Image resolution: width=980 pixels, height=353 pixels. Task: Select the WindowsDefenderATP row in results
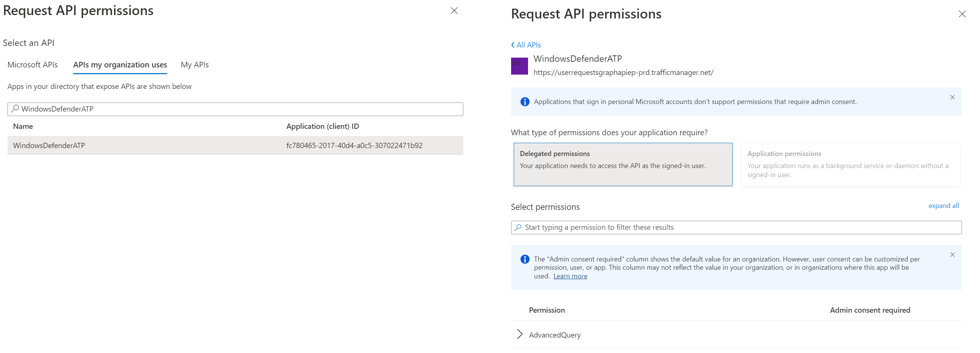[235, 145]
